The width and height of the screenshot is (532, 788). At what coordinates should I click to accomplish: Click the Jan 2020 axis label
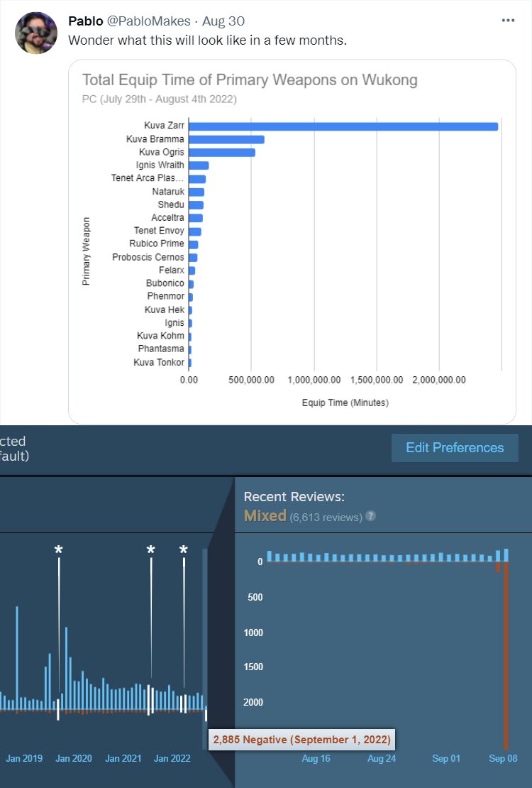73,758
